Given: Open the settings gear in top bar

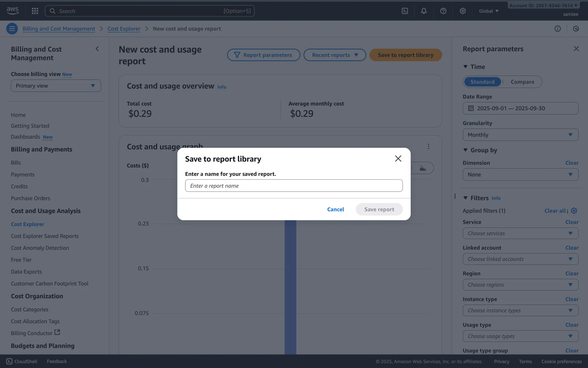Looking at the screenshot, I should (x=463, y=11).
